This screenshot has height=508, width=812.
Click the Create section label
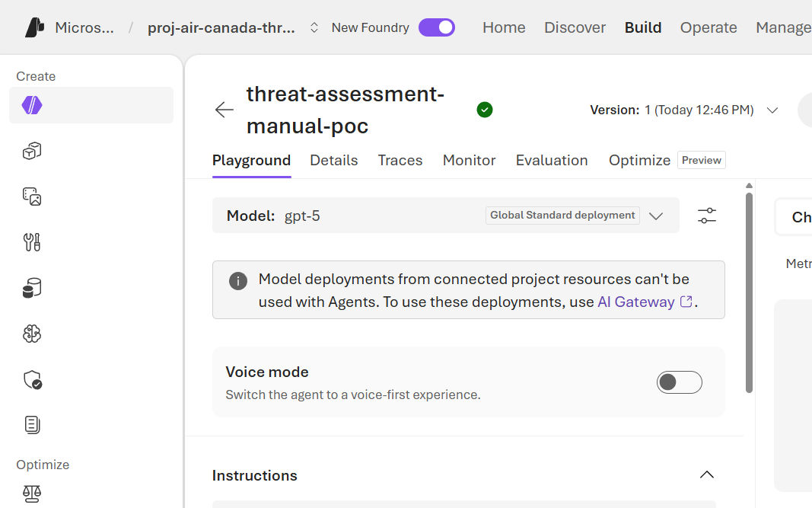click(36, 76)
